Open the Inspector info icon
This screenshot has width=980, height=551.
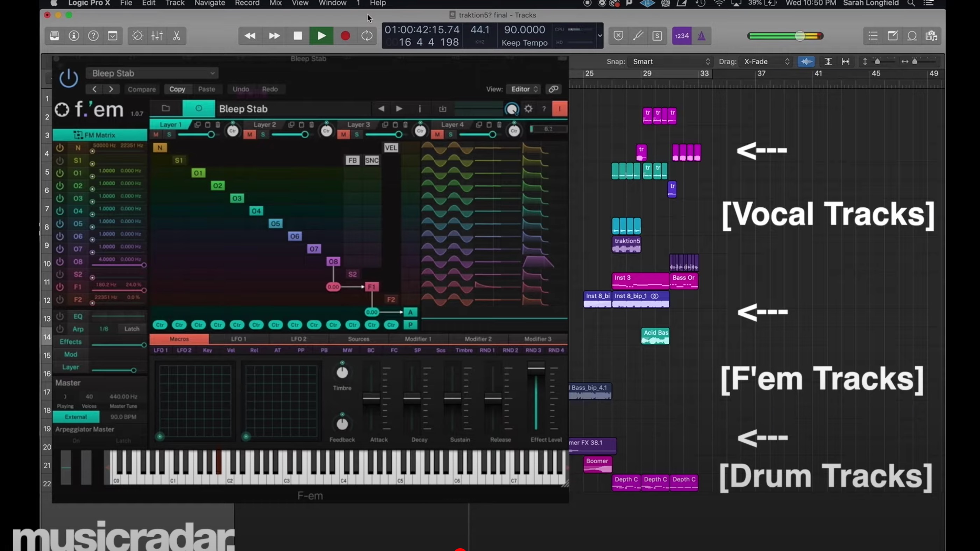coord(74,36)
